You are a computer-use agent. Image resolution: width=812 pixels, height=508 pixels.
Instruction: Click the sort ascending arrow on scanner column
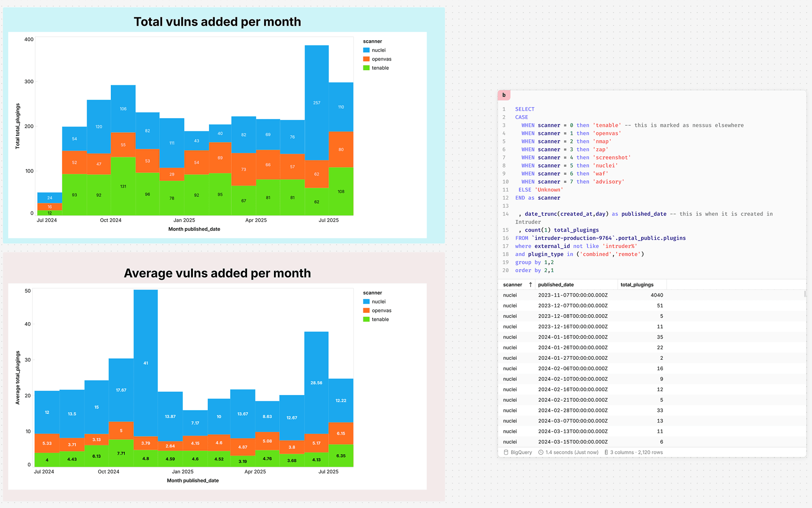tap(530, 285)
